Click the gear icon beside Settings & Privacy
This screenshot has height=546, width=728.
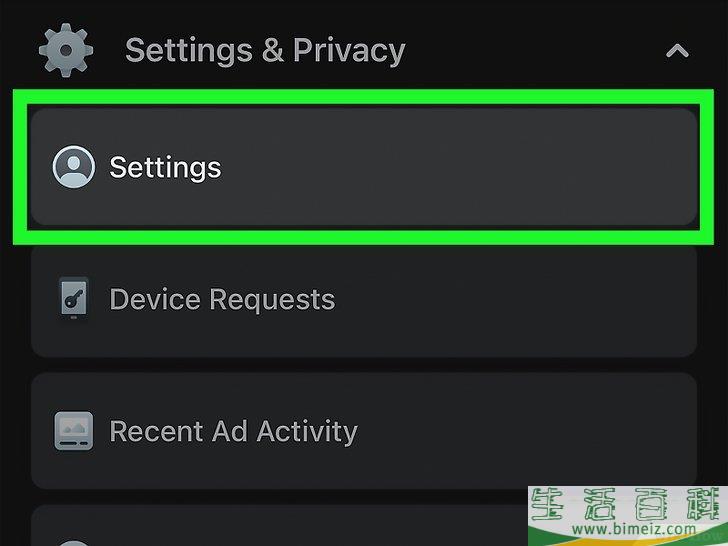[x=65, y=50]
